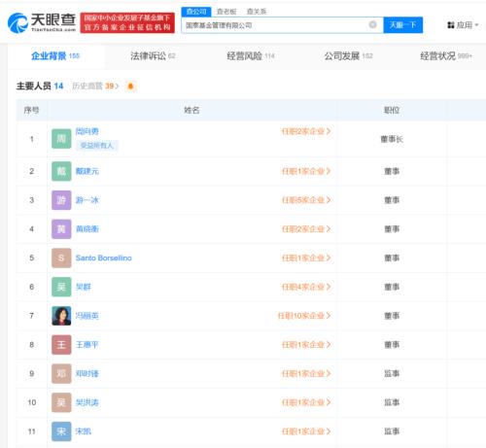Image resolution: width=486 pixels, height=448 pixels.
Task: Switch to the 查老板 search tab
Action: pyautogui.click(x=226, y=12)
